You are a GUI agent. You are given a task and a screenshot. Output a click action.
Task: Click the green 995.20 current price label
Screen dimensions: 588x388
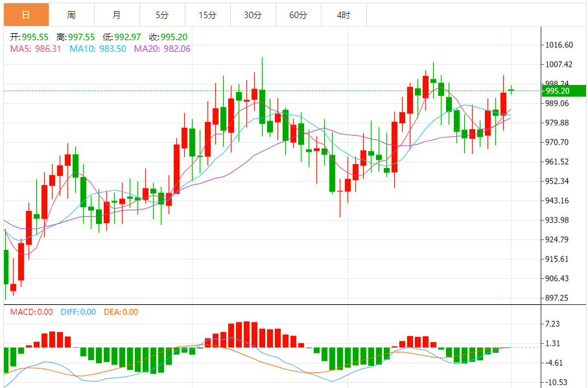[563, 91]
